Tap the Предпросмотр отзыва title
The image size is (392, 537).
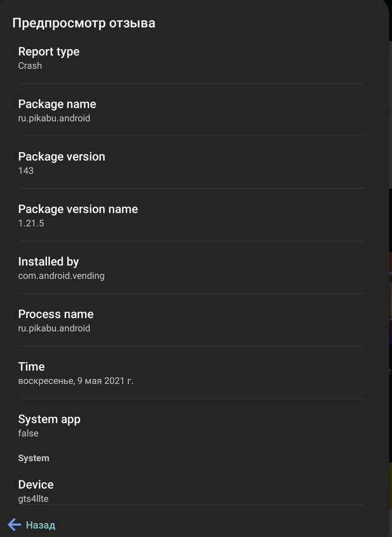coord(84,23)
